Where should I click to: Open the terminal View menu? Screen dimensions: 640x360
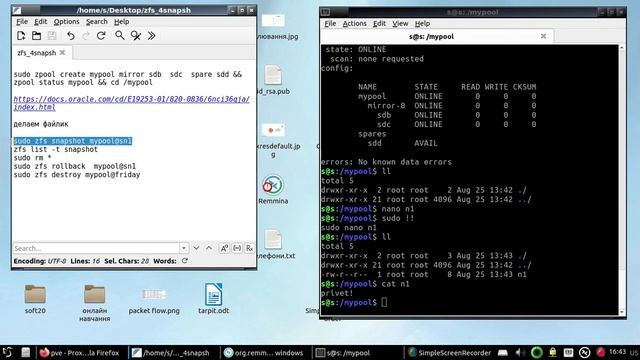400,24
